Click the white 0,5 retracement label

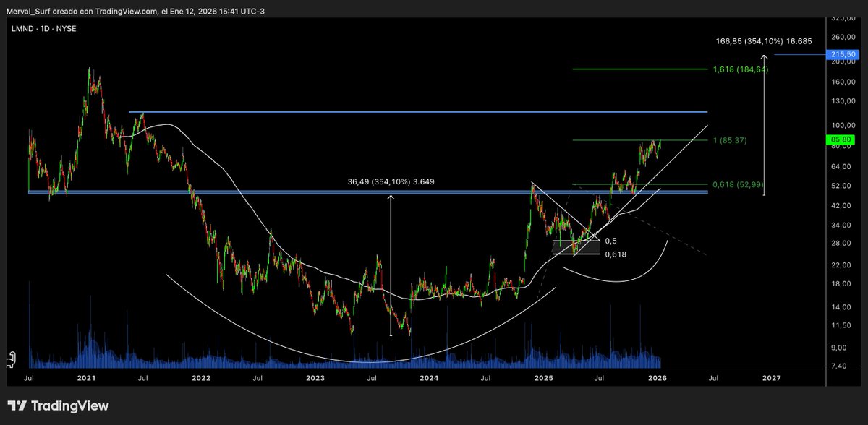coord(610,241)
